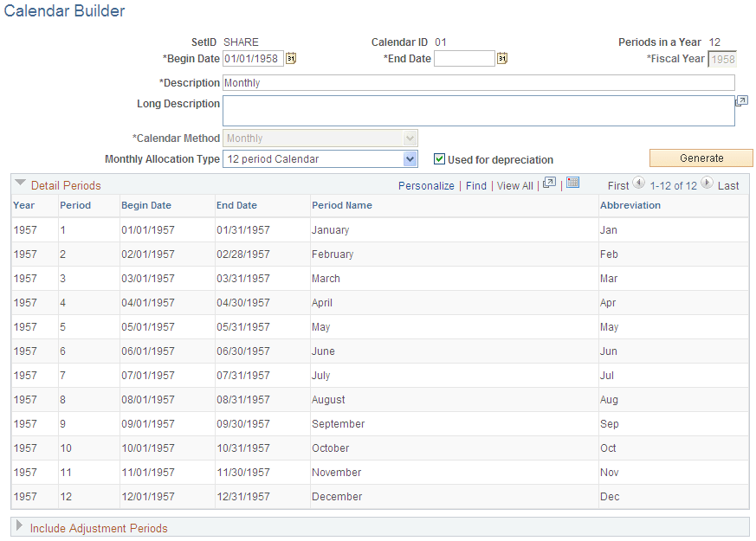This screenshot has width=756, height=541.
Task: Click the Generate button
Action: (x=701, y=158)
